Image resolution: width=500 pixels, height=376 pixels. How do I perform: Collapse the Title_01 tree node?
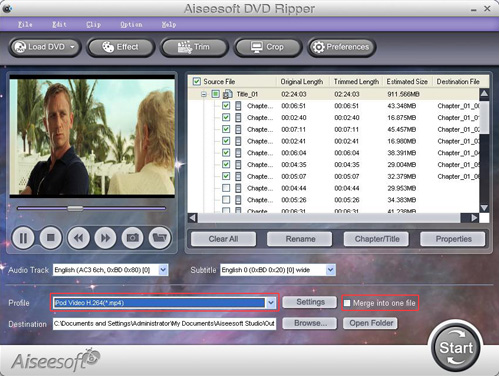pyautogui.click(x=204, y=94)
